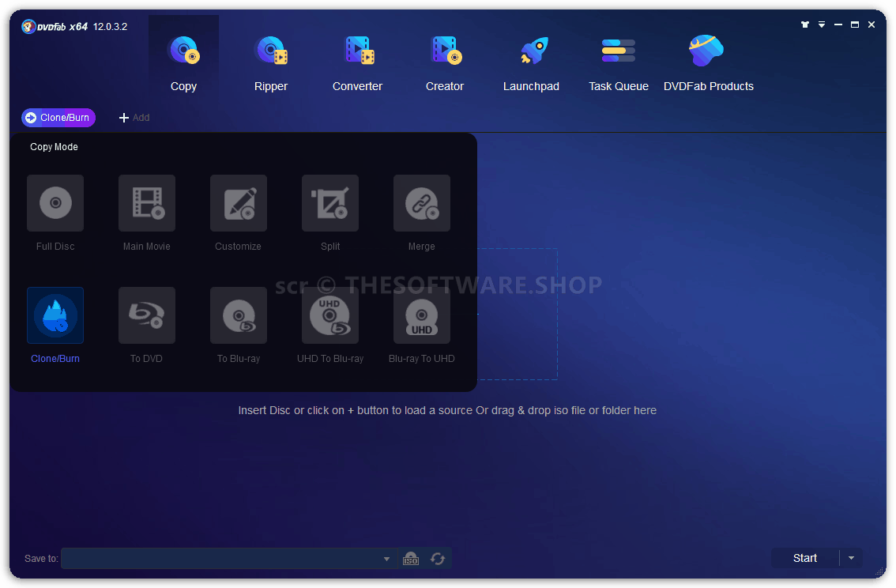Open the Start button dropdown arrow

(x=852, y=558)
